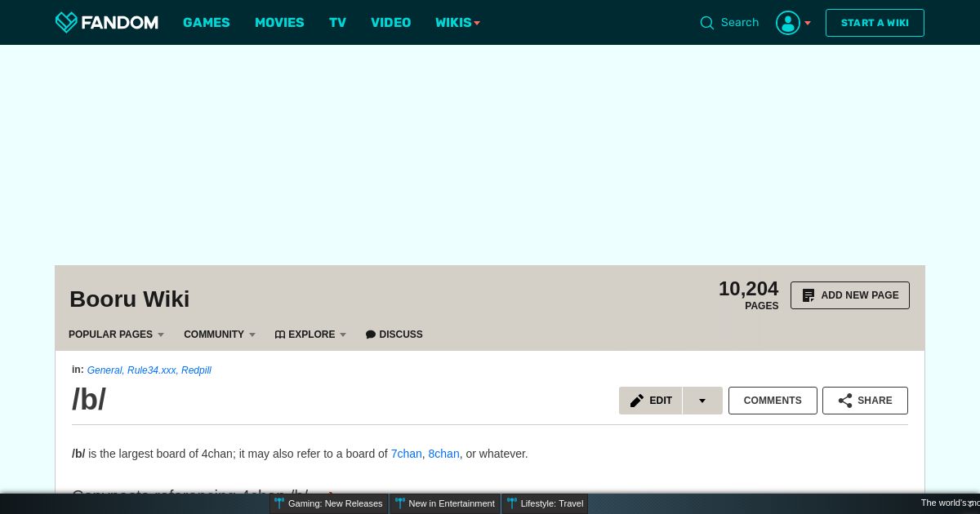The height and width of the screenshot is (514, 980).
Task: Click the icon beside Gaming: New Releases
Action: (x=279, y=503)
